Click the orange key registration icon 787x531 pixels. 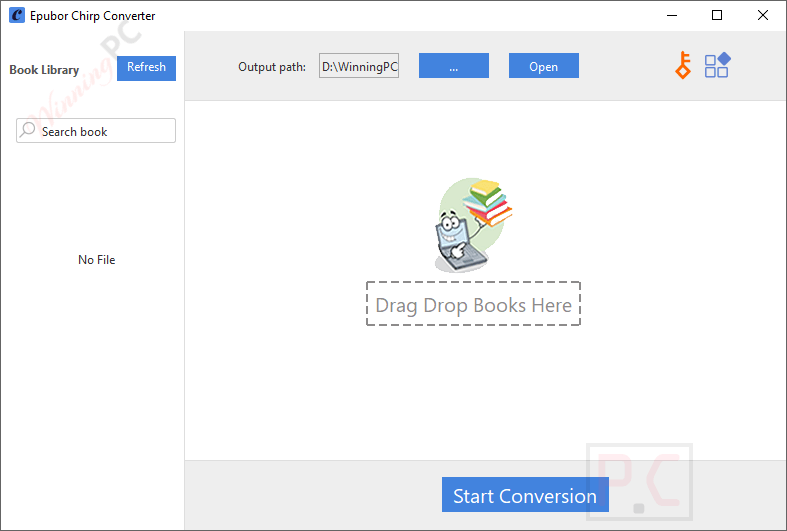tap(683, 66)
